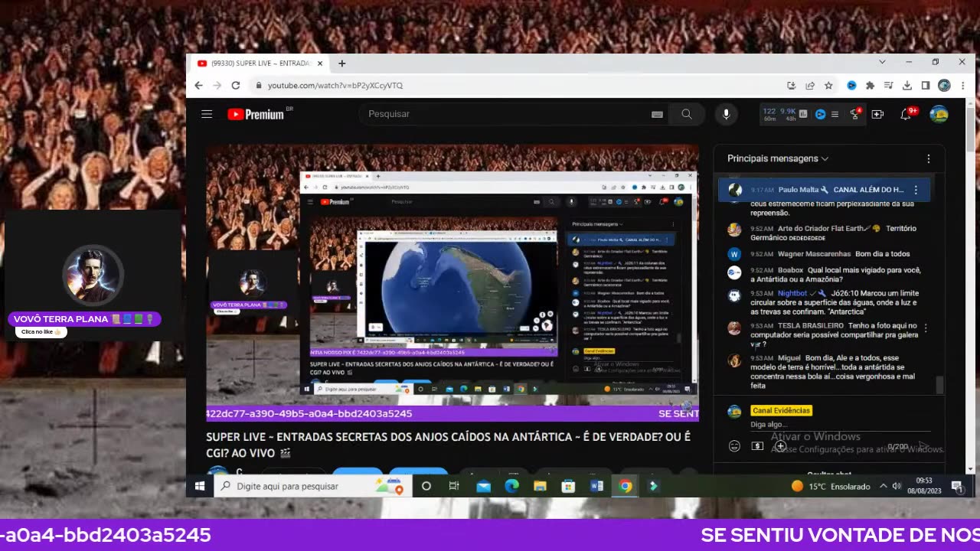Open the Windows Start menu

[x=200, y=486]
